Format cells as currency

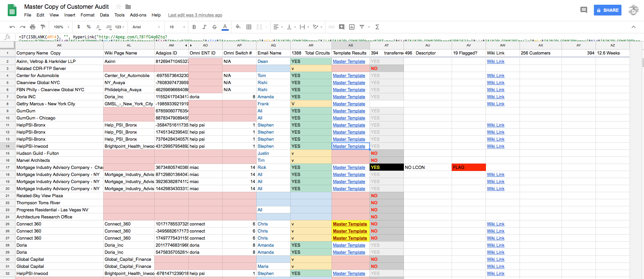click(x=79, y=27)
